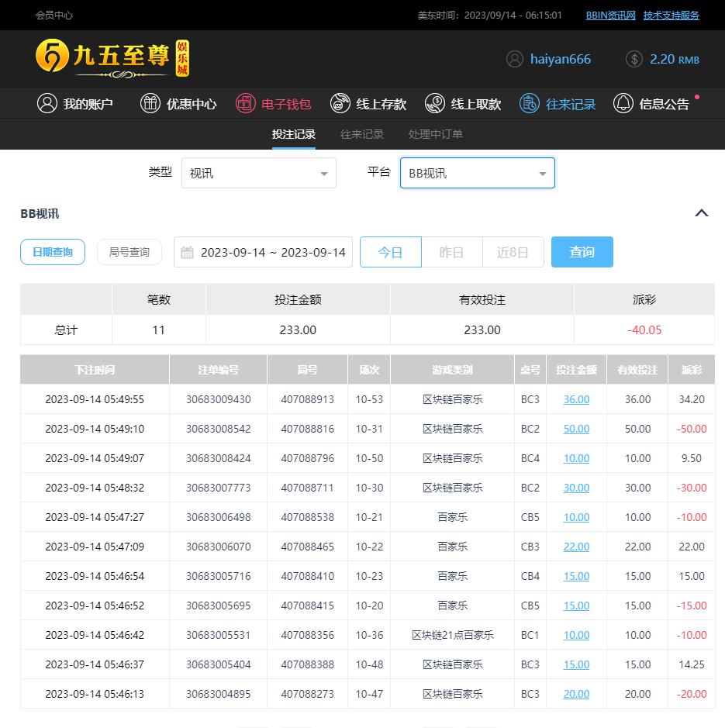Click the 线上存款 deposit icon

(x=340, y=103)
